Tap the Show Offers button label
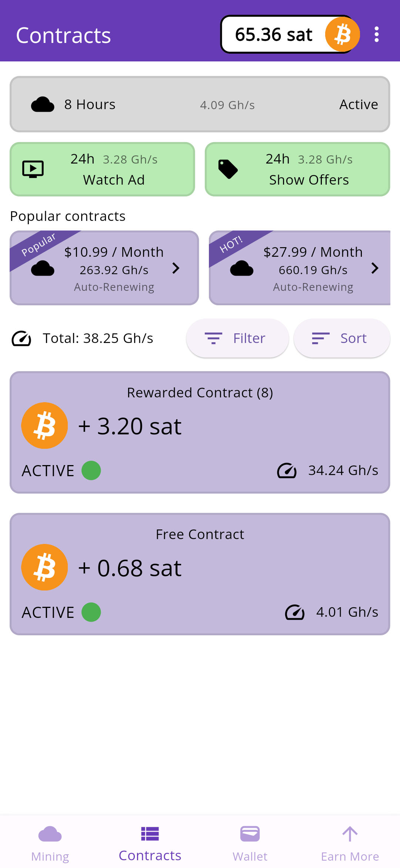This screenshot has height=868, width=400. (x=309, y=180)
